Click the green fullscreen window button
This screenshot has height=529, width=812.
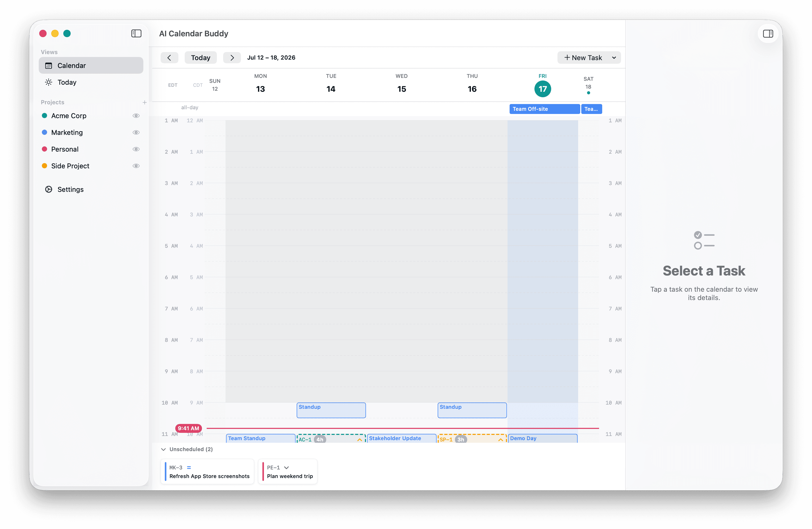pyautogui.click(x=67, y=33)
